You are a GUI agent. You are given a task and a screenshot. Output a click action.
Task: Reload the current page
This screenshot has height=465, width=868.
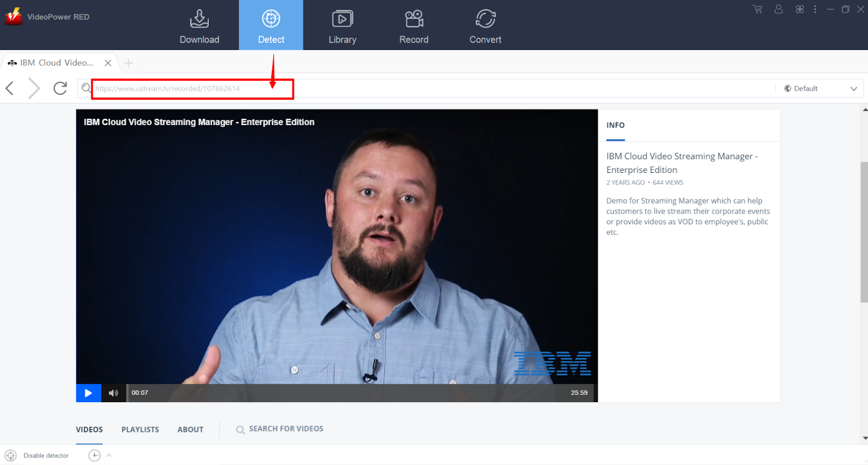coord(60,88)
